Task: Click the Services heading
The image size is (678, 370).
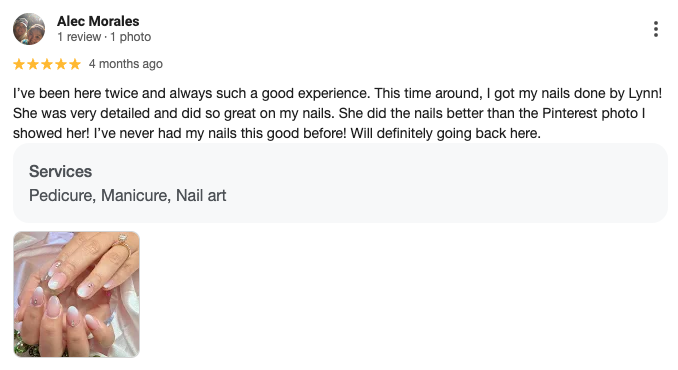Action: click(x=61, y=172)
